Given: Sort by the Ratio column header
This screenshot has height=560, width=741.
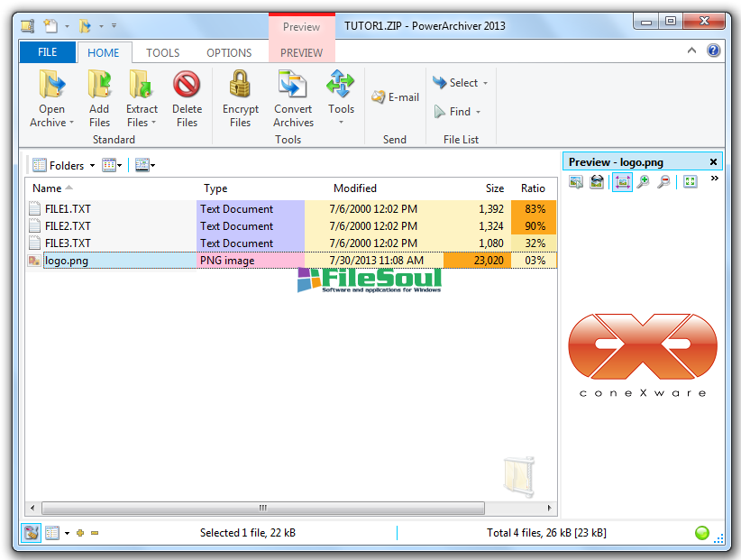Looking at the screenshot, I should (533, 188).
